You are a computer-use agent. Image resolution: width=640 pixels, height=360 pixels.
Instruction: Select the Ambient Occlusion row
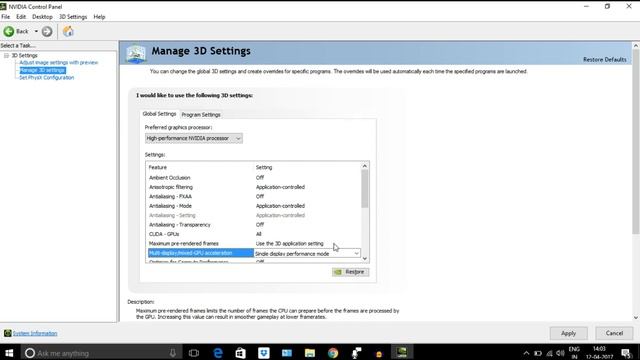[254, 178]
